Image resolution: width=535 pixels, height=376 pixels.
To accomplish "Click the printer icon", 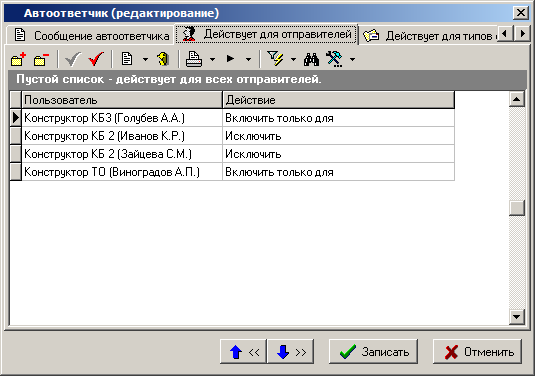I will (x=194, y=59).
